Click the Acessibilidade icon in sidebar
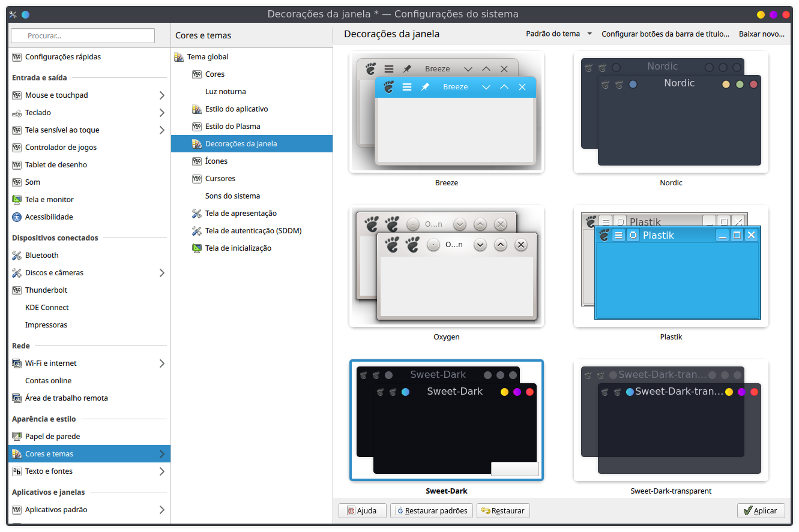Image resolution: width=799 pixels, height=532 pixels. click(x=17, y=217)
